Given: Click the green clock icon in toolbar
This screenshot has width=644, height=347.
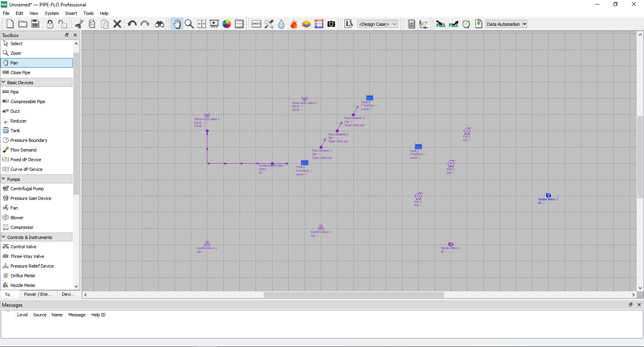Looking at the screenshot, I should [x=466, y=24].
